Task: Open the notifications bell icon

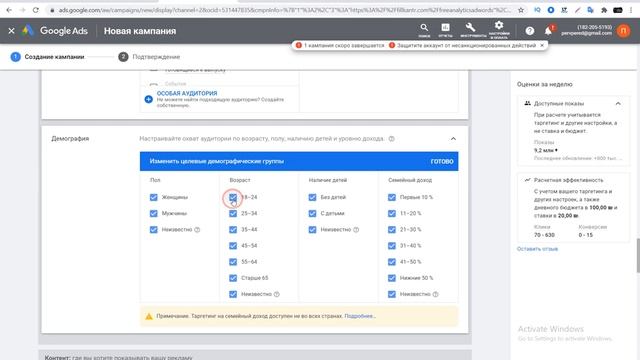Action: tap(548, 31)
